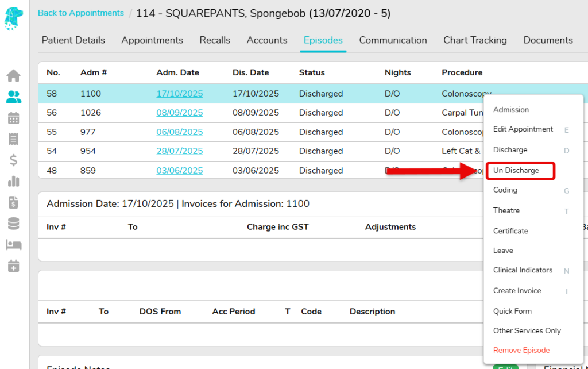Open the Patients people icon in the sidebar
Image resolution: width=588 pixels, height=369 pixels.
[13, 97]
